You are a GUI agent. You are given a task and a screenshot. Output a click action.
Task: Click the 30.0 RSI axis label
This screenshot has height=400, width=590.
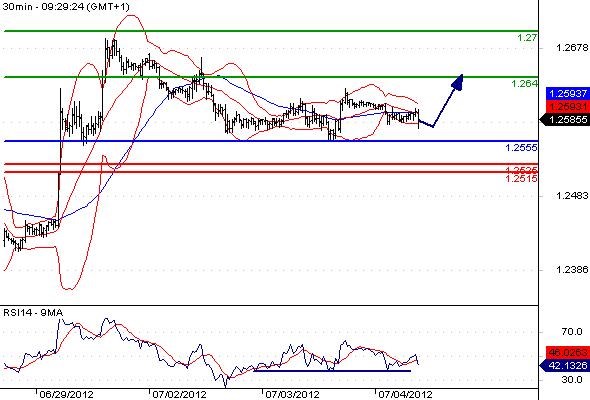click(x=572, y=379)
